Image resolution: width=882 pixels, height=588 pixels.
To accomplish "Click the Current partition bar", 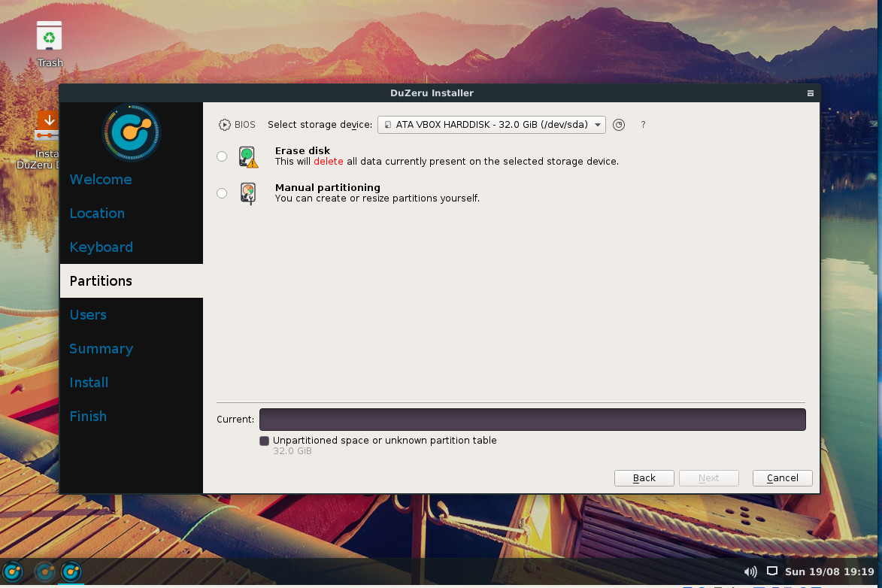I will (x=532, y=420).
